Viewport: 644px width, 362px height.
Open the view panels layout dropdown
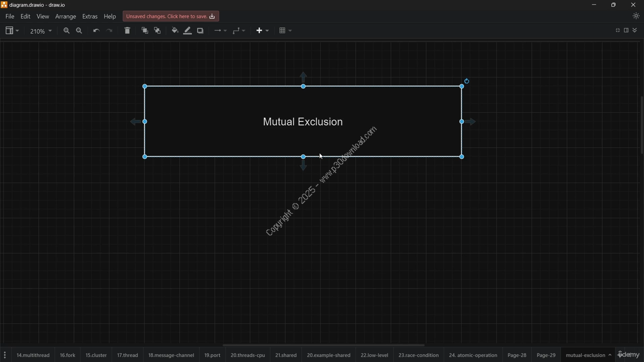click(12, 31)
